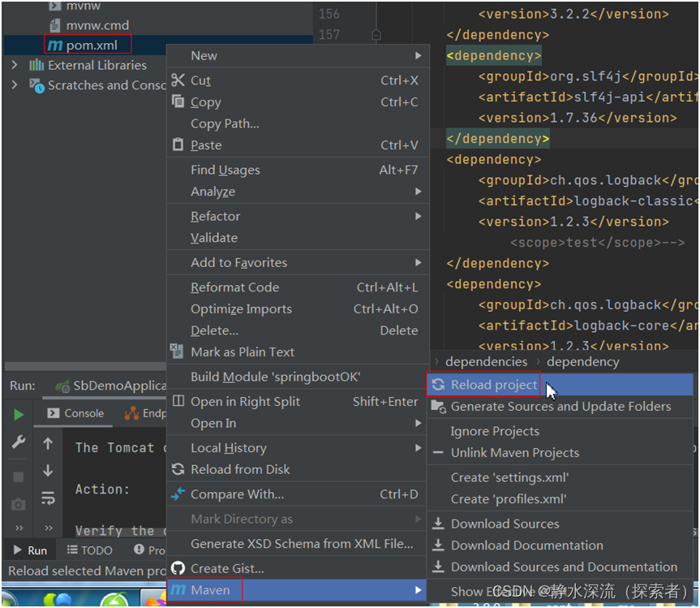
Task: Click the stop square icon in Run panel
Action: (19, 477)
